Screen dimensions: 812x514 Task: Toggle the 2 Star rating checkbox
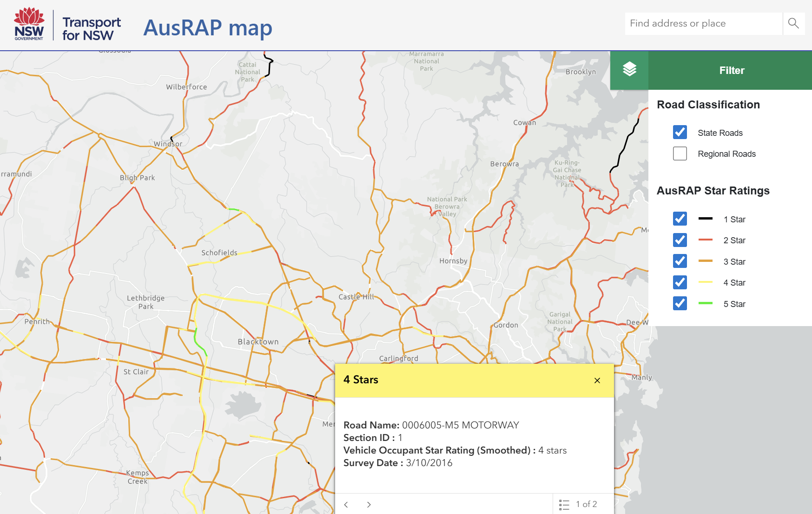point(680,240)
